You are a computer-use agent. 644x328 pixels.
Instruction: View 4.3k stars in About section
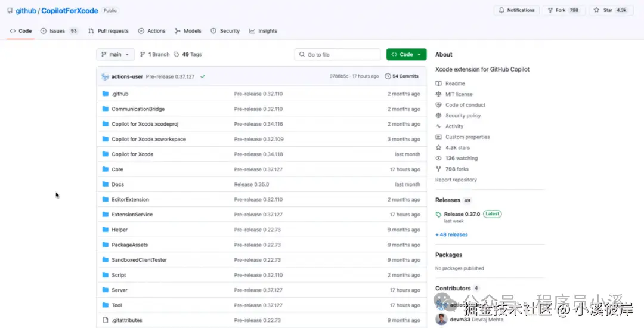click(457, 147)
